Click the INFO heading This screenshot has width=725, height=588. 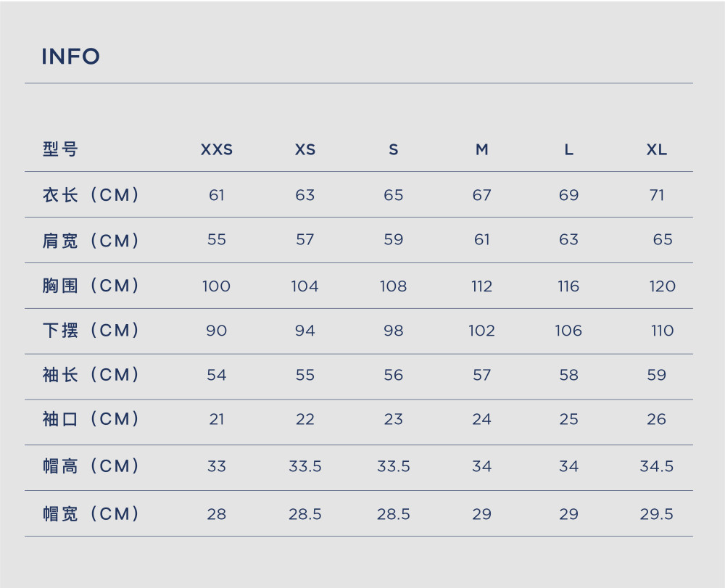pos(71,57)
